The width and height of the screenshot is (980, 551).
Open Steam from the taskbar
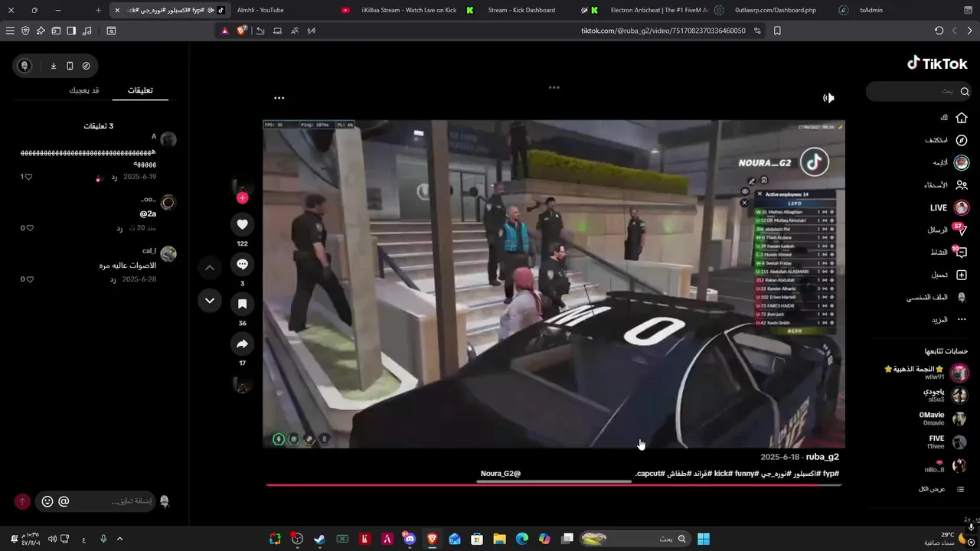tap(319, 539)
